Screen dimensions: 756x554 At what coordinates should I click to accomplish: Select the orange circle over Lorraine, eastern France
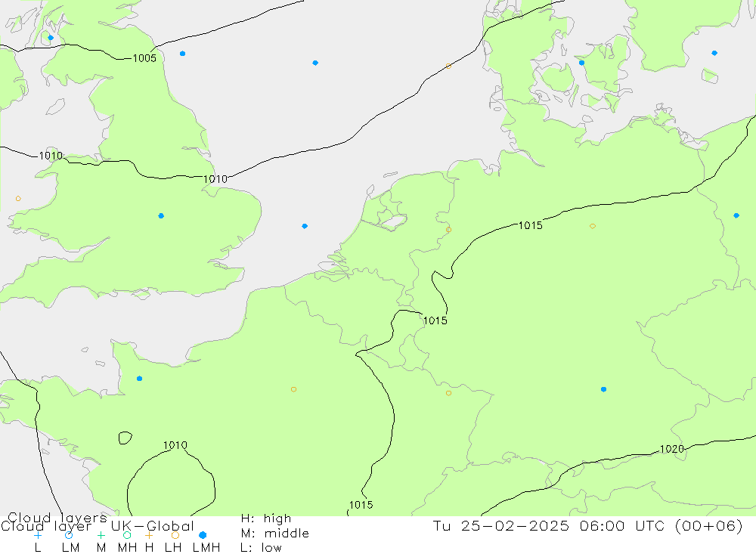pos(448,394)
